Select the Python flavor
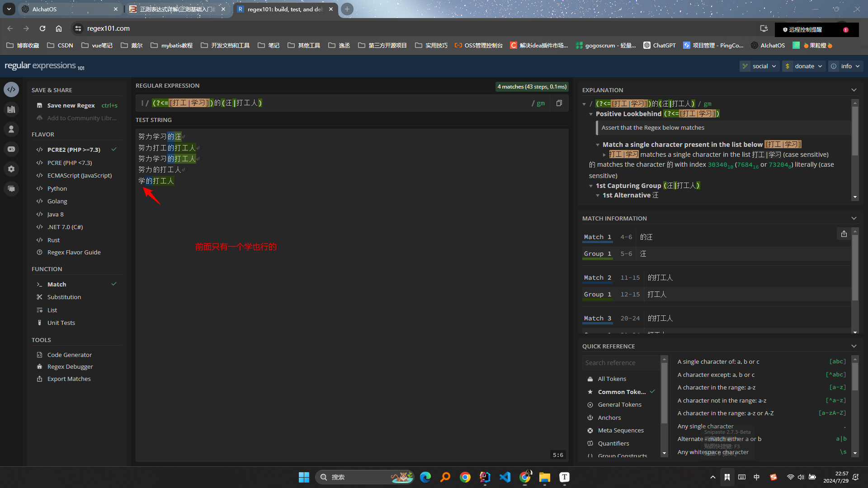This screenshot has height=488, width=868. click(x=57, y=188)
